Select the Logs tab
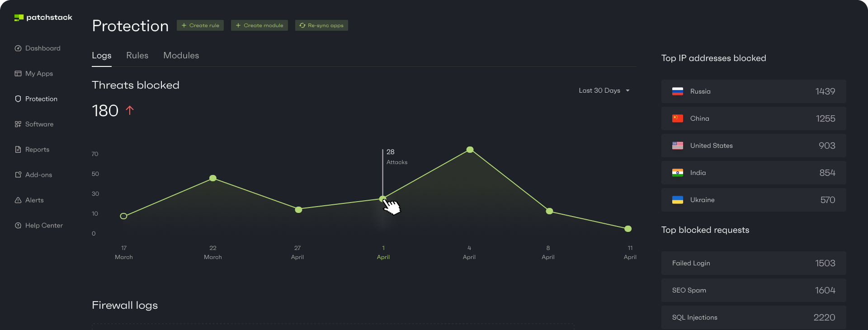 click(x=101, y=56)
